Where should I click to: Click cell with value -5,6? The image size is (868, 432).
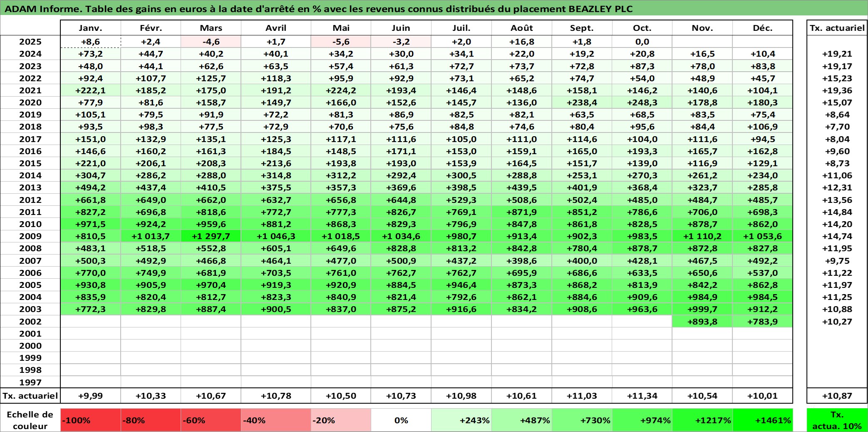tap(341, 42)
